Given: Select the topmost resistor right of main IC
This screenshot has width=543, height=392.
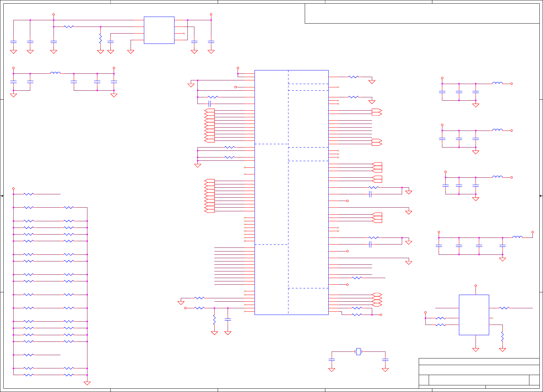Looking at the screenshot, I should (354, 77).
